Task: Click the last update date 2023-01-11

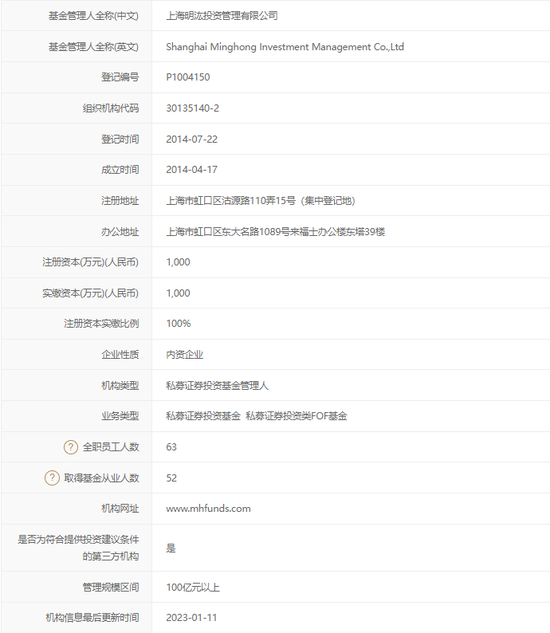Action: 191,618
